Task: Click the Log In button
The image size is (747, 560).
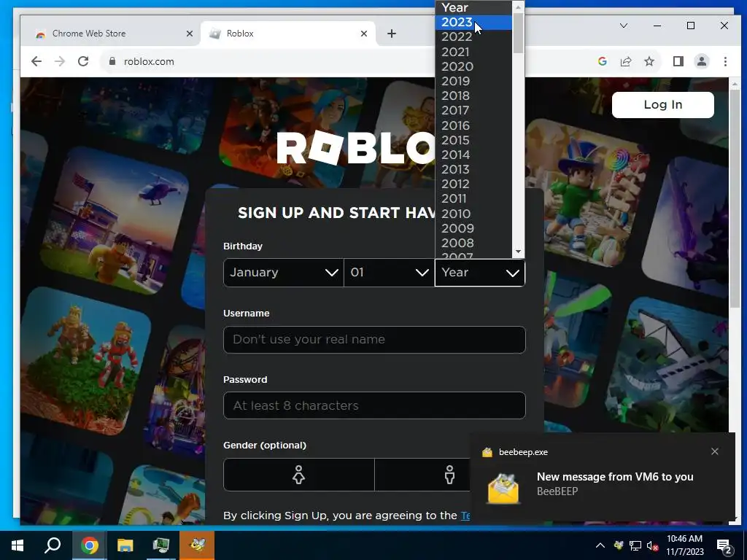Action: pos(662,105)
